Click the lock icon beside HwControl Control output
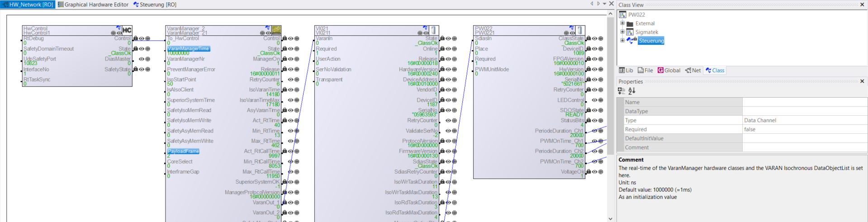The width and height of the screenshot is (868, 222). 135,38
